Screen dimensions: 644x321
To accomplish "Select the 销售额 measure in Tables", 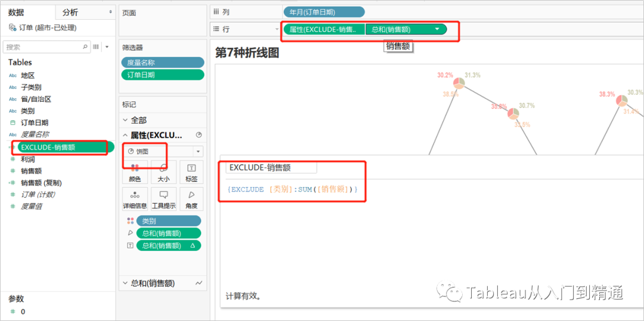I will pyautogui.click(x=31, y=171).
